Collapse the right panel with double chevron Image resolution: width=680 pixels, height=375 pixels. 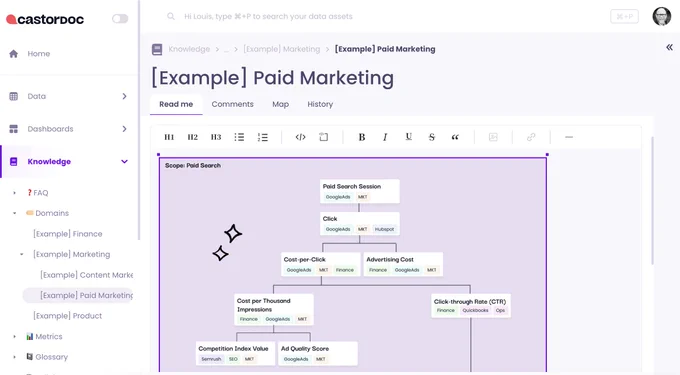click(669, 47)
